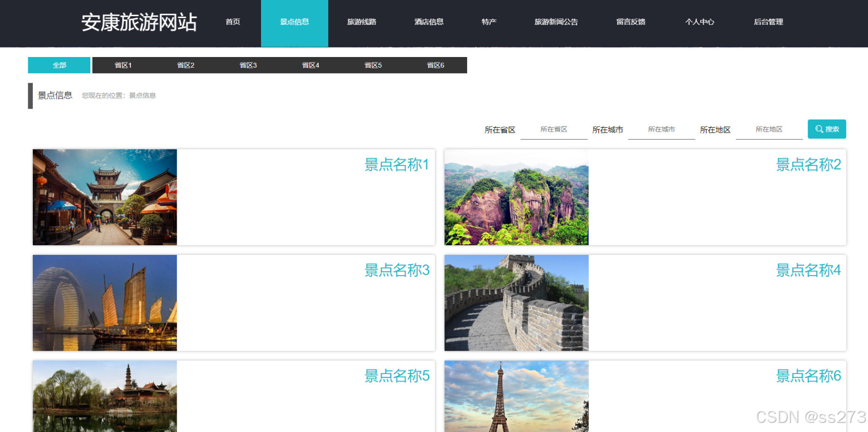Go to 旅游线路 in the navigation
This screenshot has width=868, height=432.
click(362, 22)
